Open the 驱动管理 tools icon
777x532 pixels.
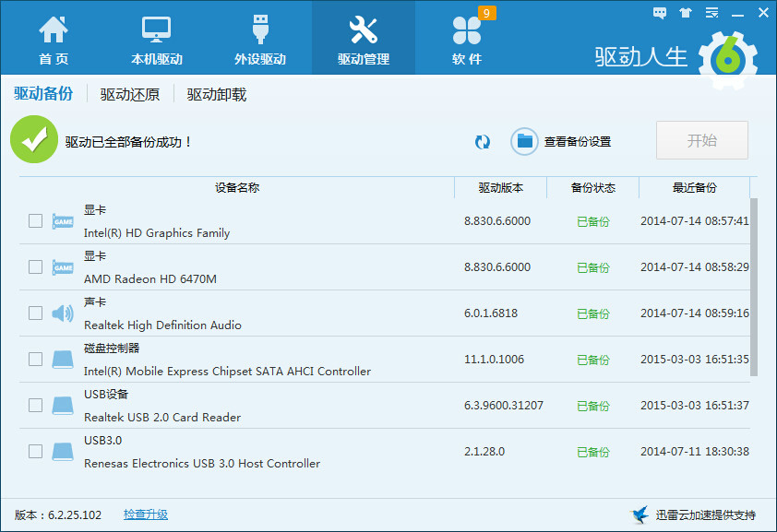[364, 30]
